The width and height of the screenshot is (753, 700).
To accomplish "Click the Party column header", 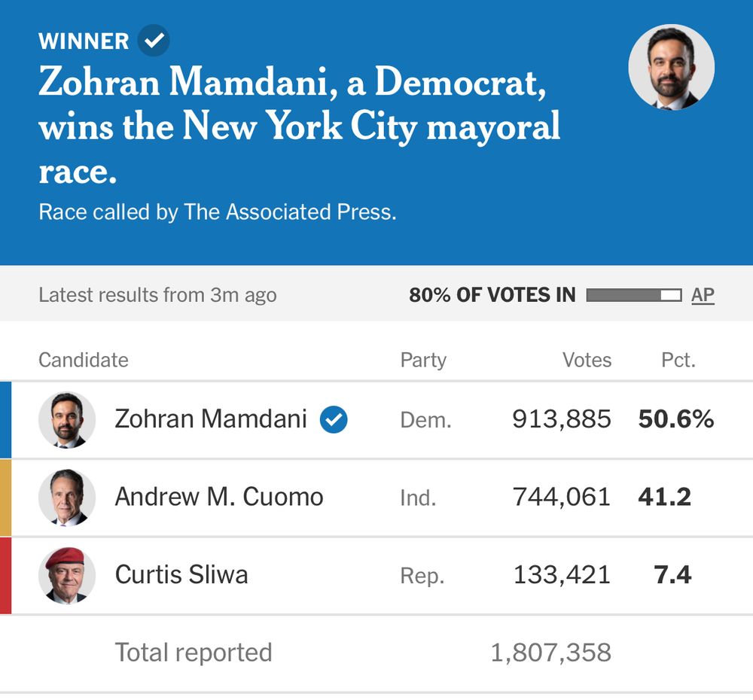I will click(x=423, y=361).
